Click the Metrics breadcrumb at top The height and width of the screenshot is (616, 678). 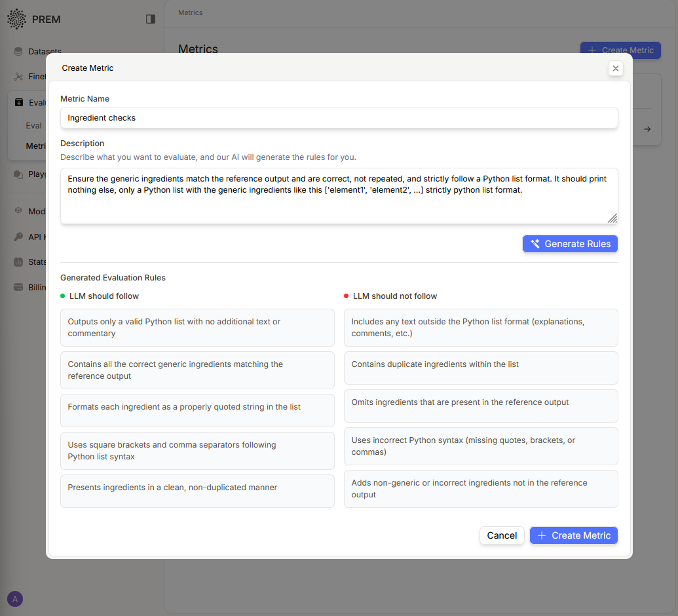(192, 12)
